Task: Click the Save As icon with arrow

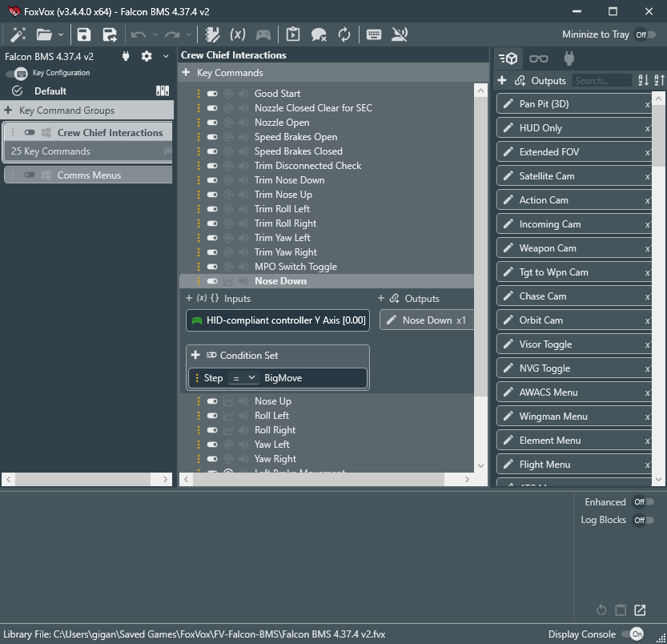Action: 110,34
